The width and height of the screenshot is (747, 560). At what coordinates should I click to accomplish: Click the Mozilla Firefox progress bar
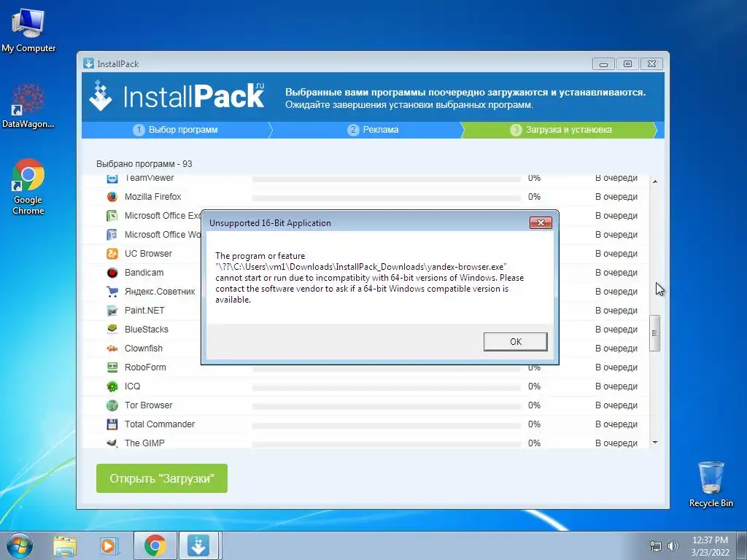(387, 198)
